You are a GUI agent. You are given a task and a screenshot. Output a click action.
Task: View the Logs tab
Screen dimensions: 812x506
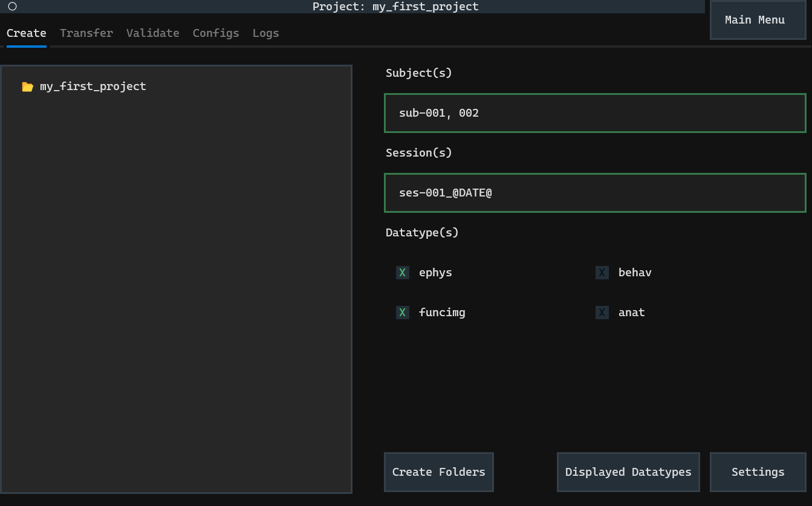point(265,33)
